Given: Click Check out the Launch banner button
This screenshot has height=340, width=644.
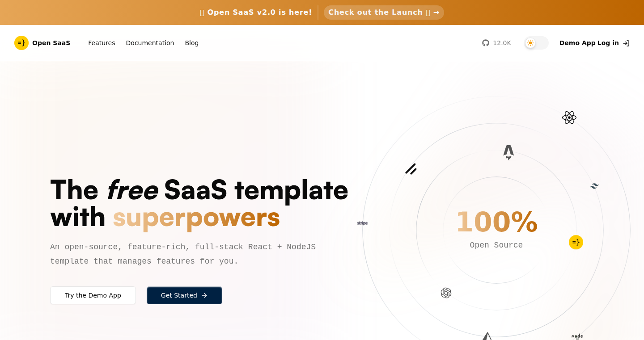Looking at the screenshot, I should tap(384, 13).
